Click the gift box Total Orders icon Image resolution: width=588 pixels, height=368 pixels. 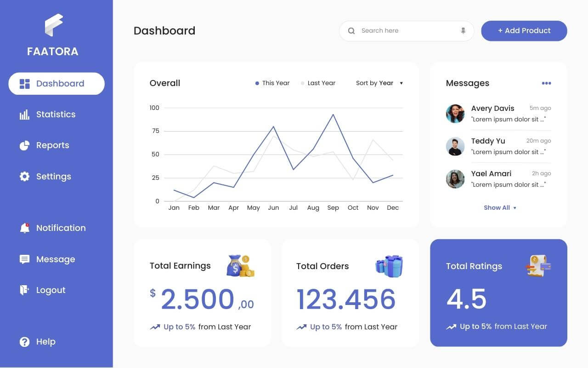tap(389, 266)
